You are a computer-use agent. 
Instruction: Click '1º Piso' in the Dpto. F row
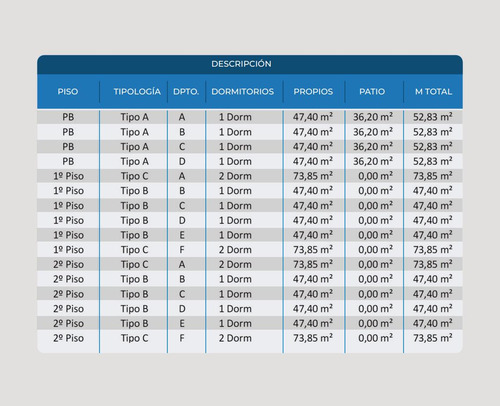(68, 250)
